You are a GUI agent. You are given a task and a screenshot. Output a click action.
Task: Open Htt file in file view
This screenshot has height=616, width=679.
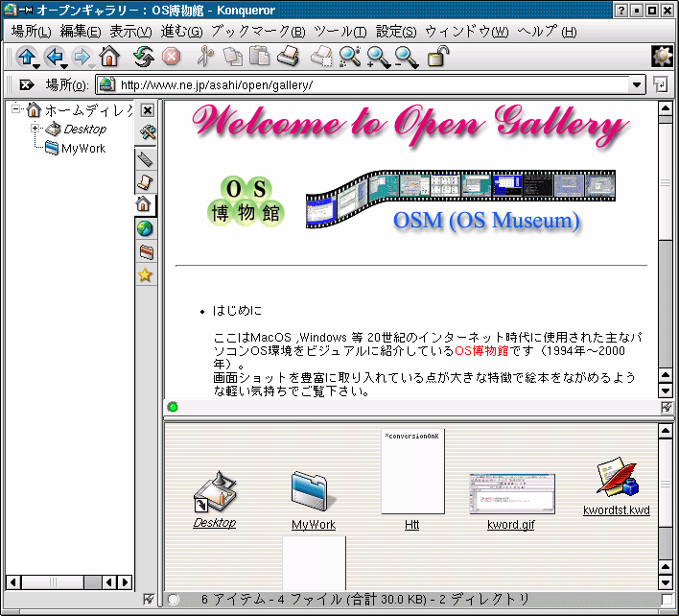(412, 480)
